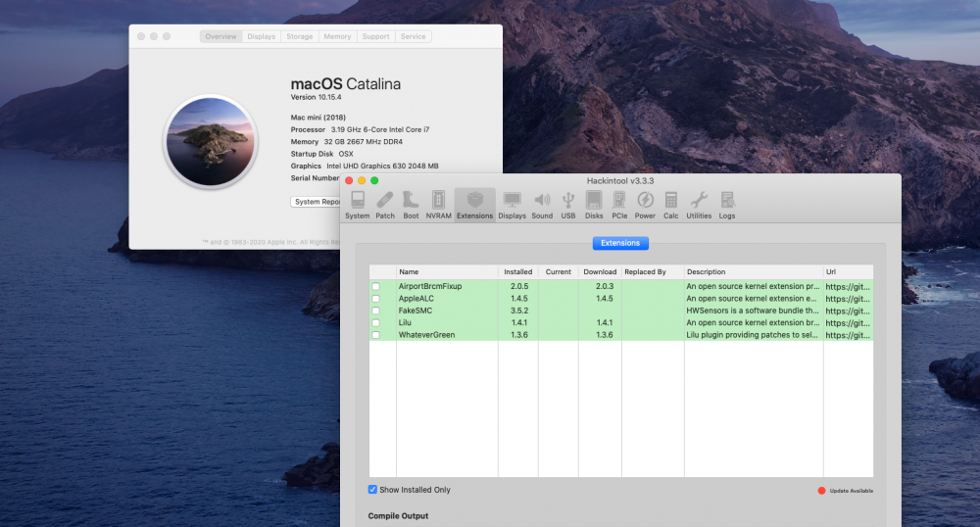Sort by the Url column header
The image size is (980, 527).
coord(848,271)
